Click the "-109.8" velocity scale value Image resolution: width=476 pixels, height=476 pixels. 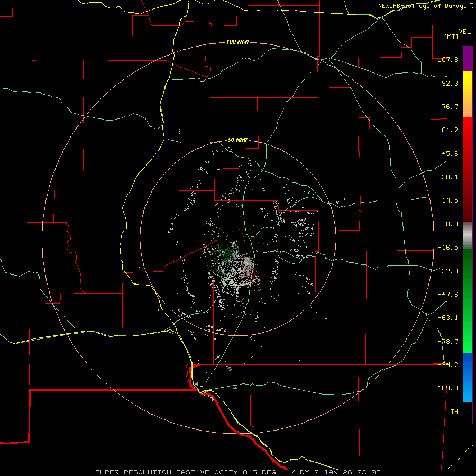point(446,388)
